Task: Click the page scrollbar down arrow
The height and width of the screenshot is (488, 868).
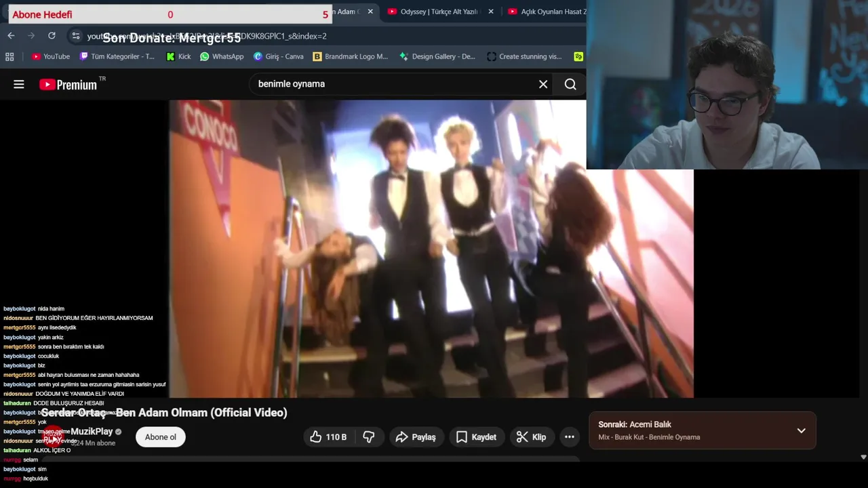Action: [x=863, y=457]
